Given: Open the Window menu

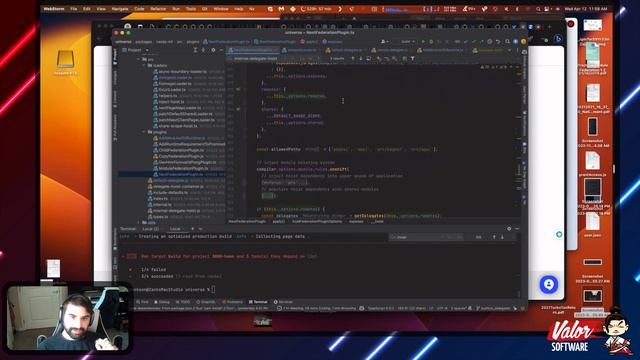Looking at the screenshot, I should [x=221, y=9].
